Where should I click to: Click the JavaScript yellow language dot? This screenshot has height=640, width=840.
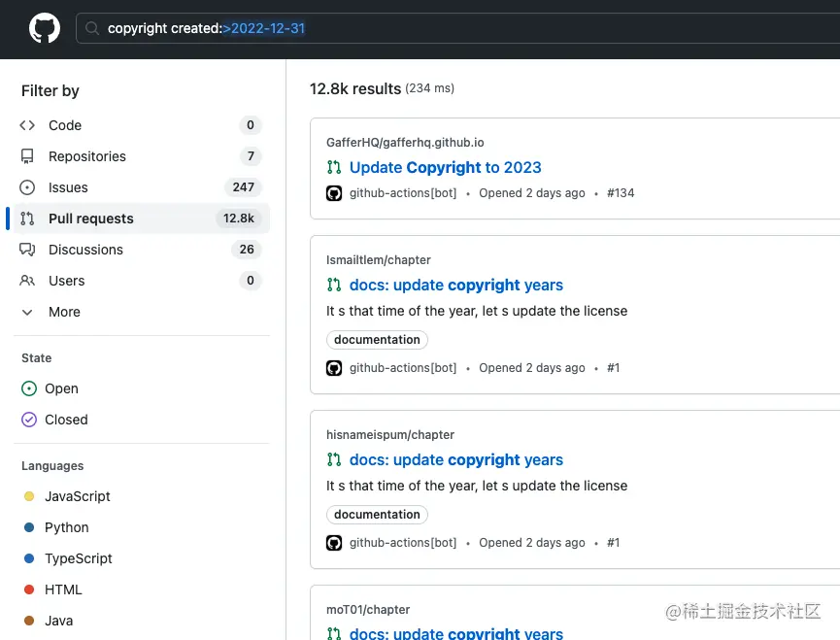(29, 496)
